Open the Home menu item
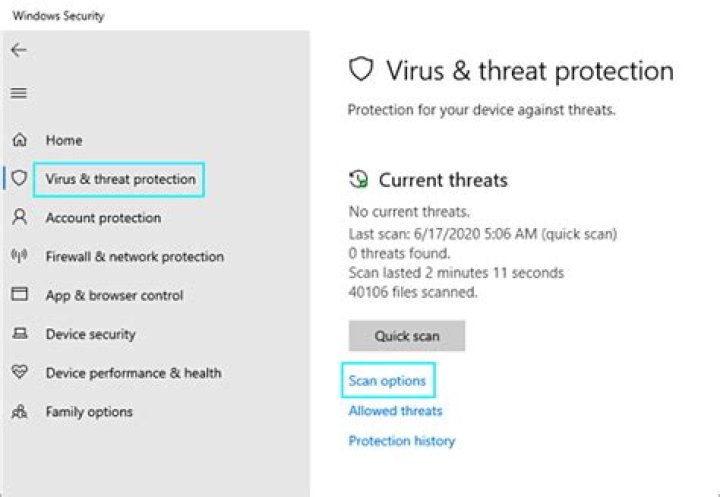The image size is (720, 497). (64, 140)
